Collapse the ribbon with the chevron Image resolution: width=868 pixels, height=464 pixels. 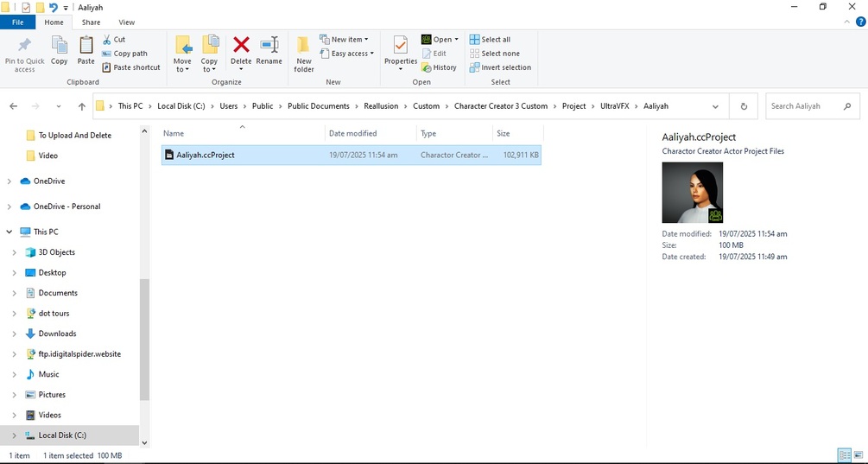point(847,22)
